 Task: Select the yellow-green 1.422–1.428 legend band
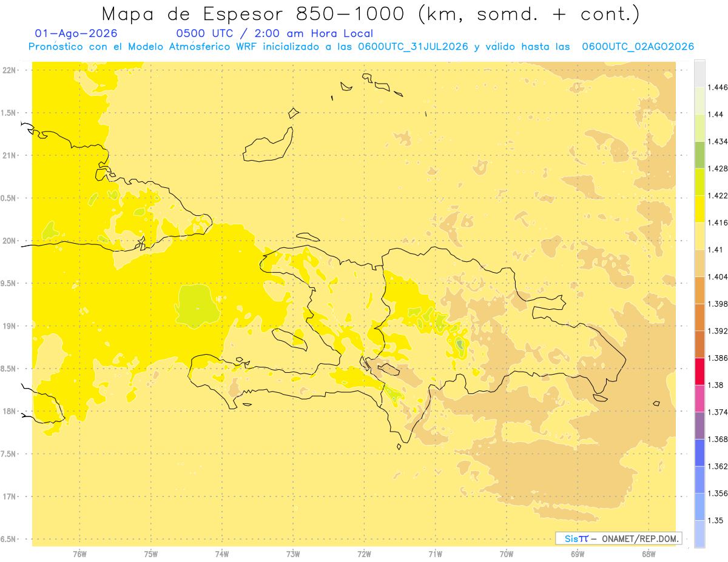click(x=699, y=182)
